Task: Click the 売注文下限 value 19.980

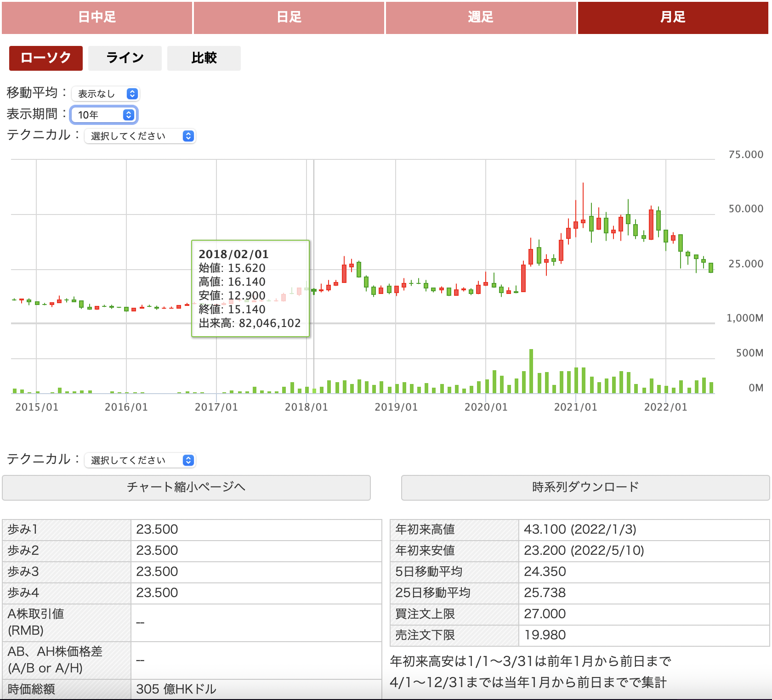Action: tap(545, 635)
